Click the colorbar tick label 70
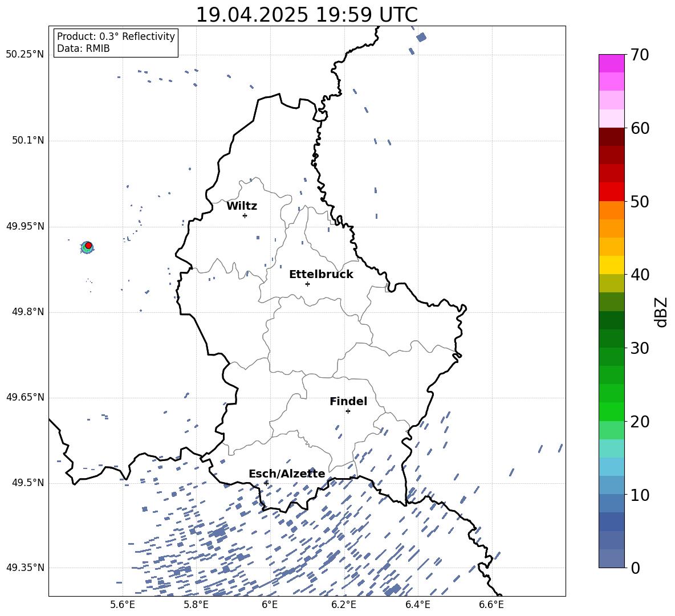Screen dimensions: 675x616 click(640, 55)
